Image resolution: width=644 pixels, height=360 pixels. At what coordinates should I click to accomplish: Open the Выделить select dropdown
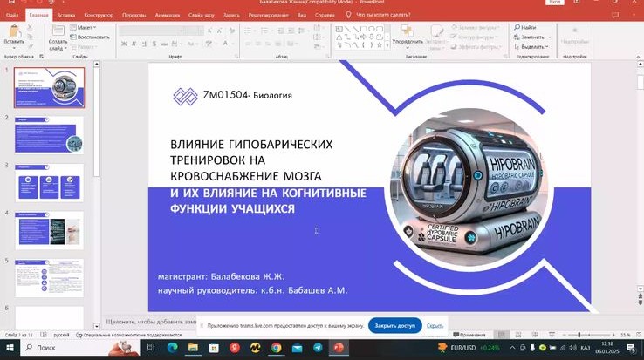pyautogui.click(x=531, y=47)
